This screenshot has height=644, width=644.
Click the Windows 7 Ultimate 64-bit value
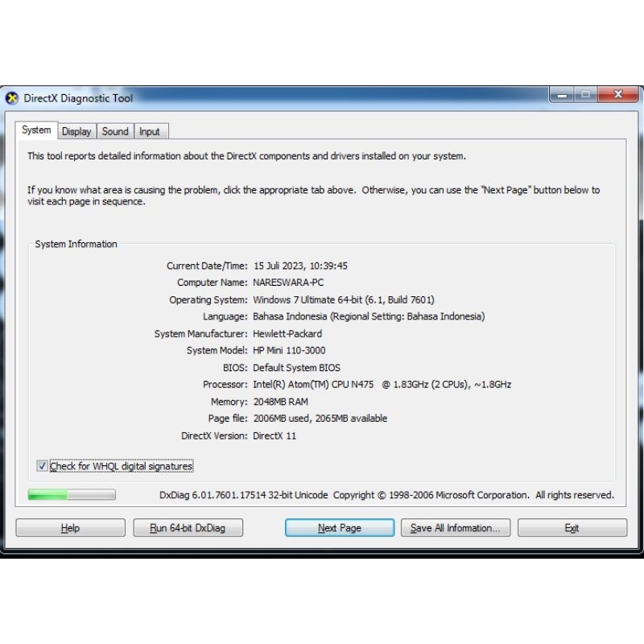344,299
